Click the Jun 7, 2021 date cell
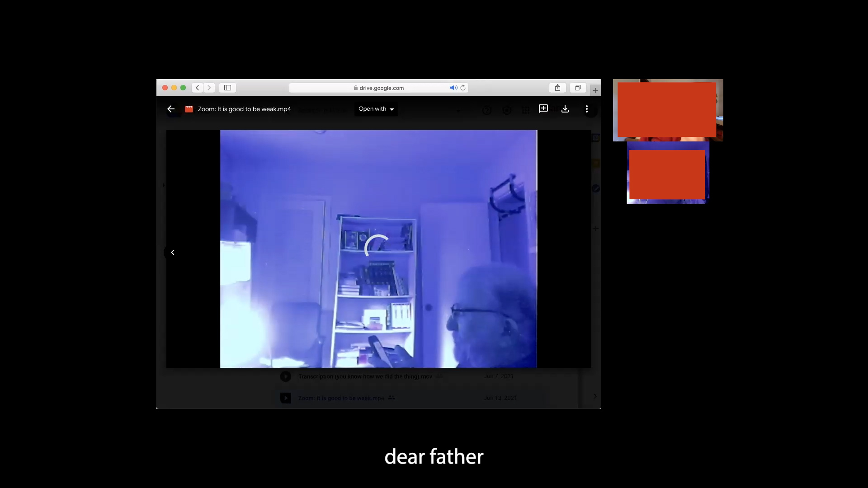Viewport: 868px width, 488px height. 498,376
